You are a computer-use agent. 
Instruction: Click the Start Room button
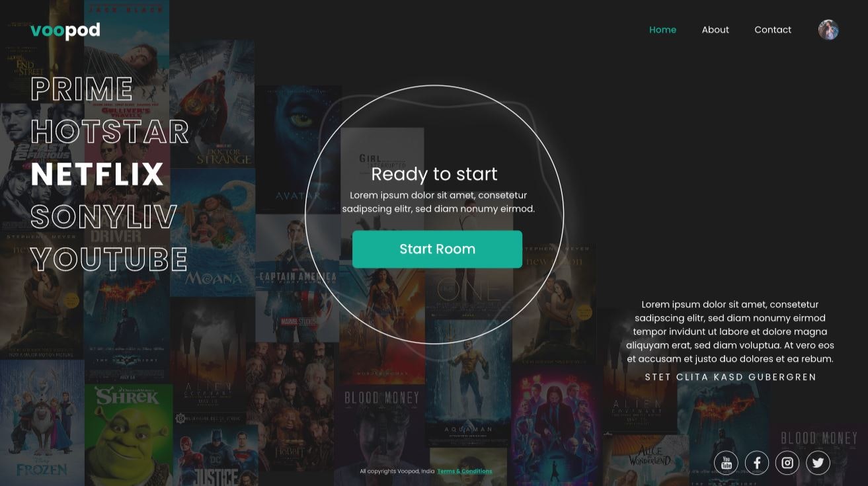coord(437,249)
